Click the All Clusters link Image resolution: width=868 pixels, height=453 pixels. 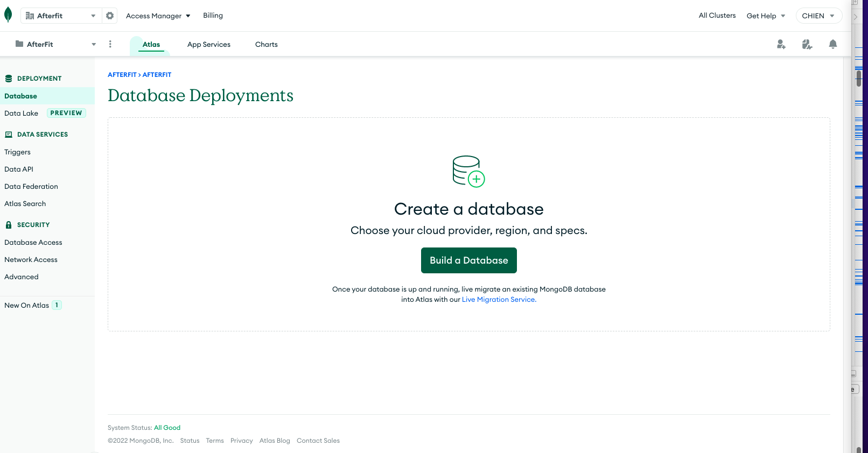point(717,16)
